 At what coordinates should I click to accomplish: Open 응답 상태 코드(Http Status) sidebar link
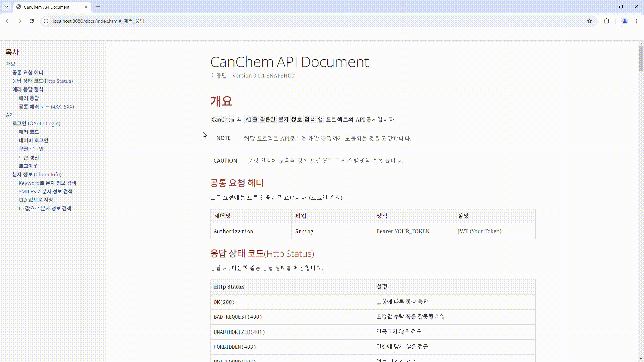pos(43,81)
